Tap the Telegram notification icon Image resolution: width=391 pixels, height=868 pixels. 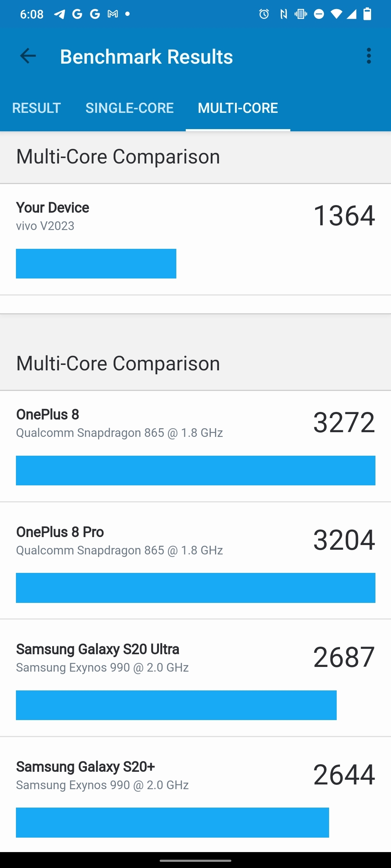59,14
